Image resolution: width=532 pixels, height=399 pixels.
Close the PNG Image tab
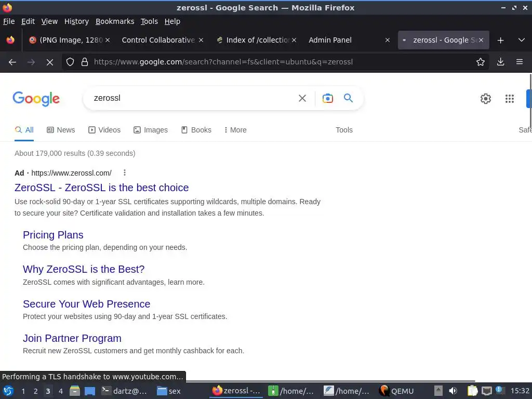tap(108, 40)
